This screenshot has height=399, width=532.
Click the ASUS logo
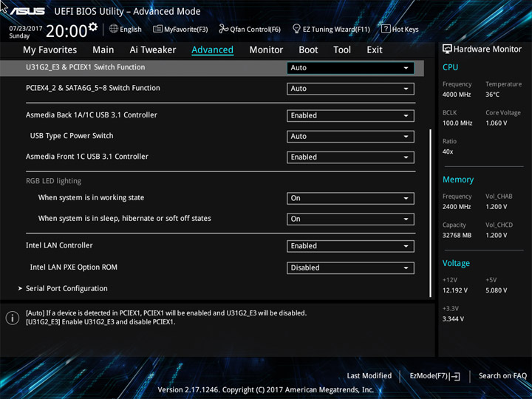point(27,11)
